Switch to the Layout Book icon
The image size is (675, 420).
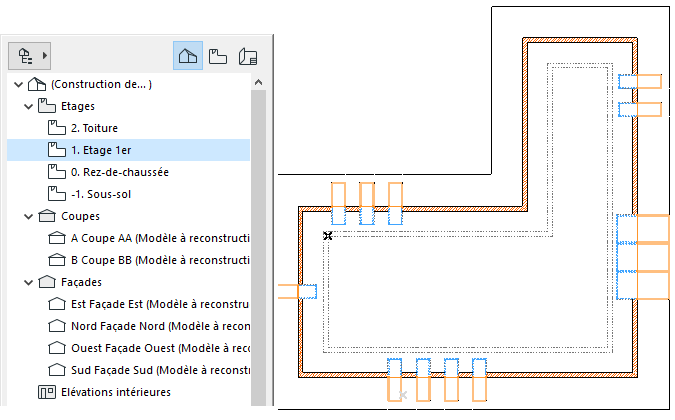tap(248, 56)
